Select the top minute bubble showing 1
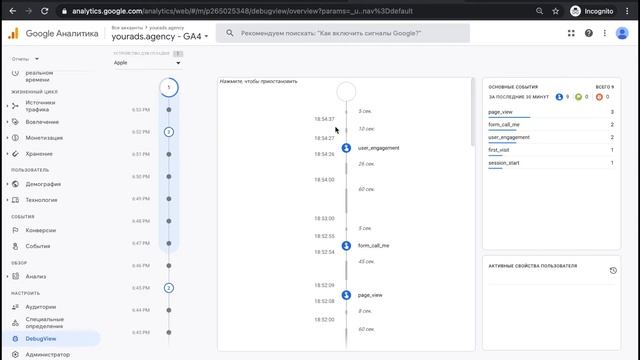The width and height of the screenshot is (640, 360). point(169,87)
